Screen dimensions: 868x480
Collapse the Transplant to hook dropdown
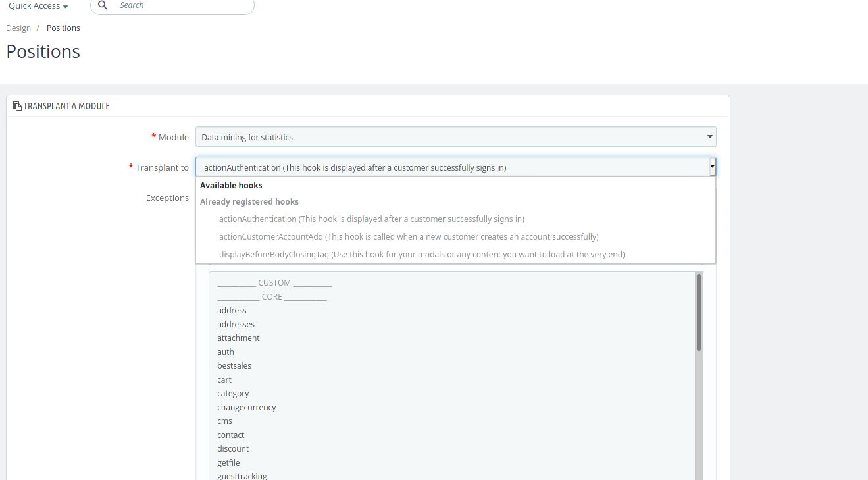pyautogui.click(x=455, y=167)
